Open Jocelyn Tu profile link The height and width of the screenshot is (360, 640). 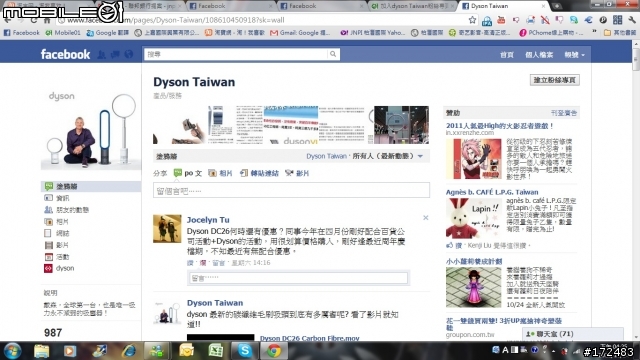[x=208, y=220]
